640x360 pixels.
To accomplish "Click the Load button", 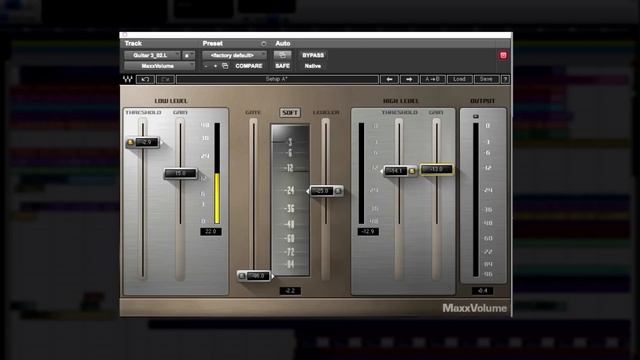I will pyautogui.click(x=459, y=79).
